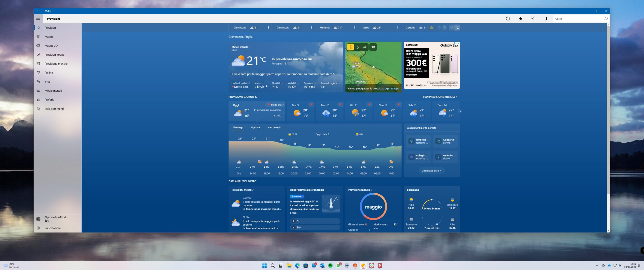Screen dimensions: 644x270
Task: Toggle the precipitation drop map layer
Action: [x=357, y=47]
